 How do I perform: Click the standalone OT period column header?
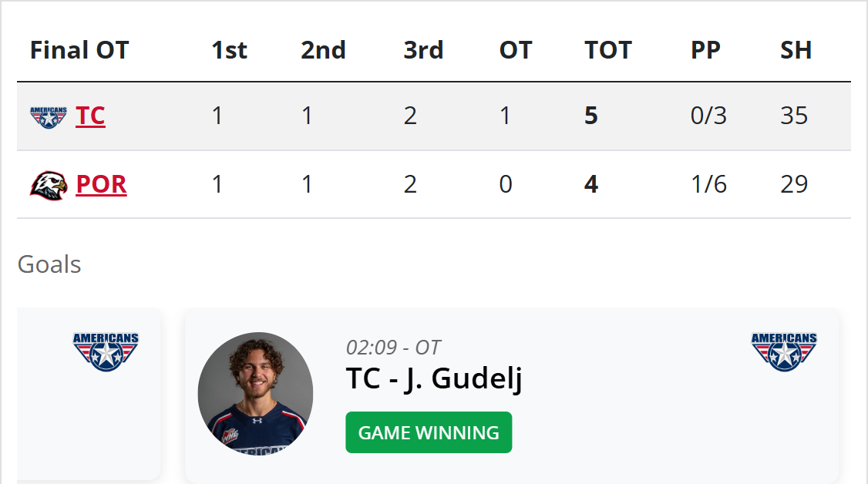pos(516,50)
